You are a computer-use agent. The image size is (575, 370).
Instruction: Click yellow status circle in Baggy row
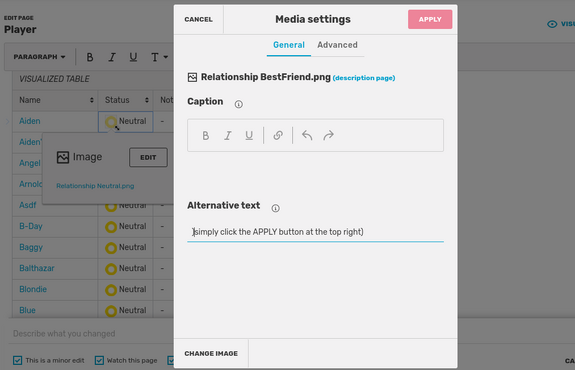tap(111, 248)
